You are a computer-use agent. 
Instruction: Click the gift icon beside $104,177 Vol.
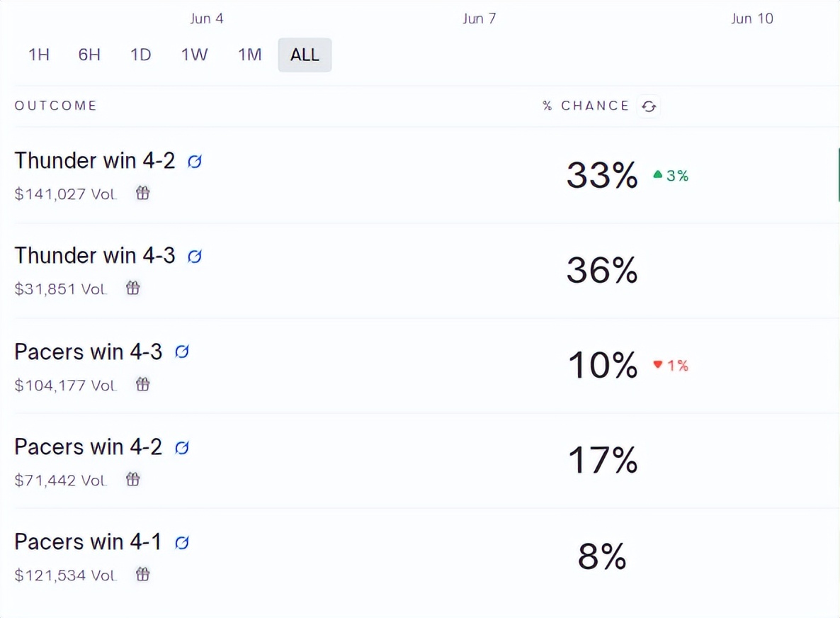coord(142,384)
